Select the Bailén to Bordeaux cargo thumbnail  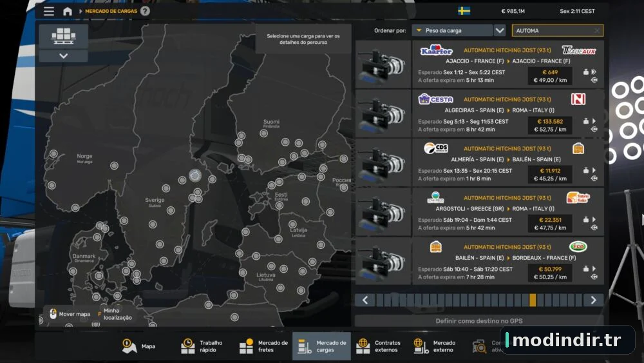coord(383,261)
